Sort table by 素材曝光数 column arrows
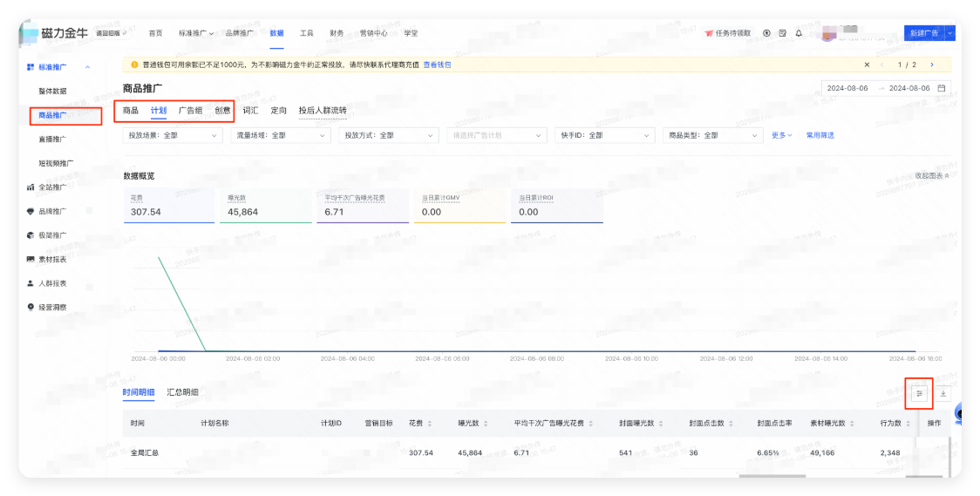 point(852,424)
